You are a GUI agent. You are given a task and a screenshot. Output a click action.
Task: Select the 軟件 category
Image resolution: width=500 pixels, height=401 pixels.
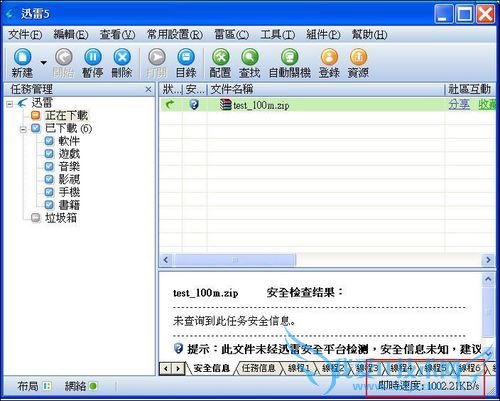69,141
